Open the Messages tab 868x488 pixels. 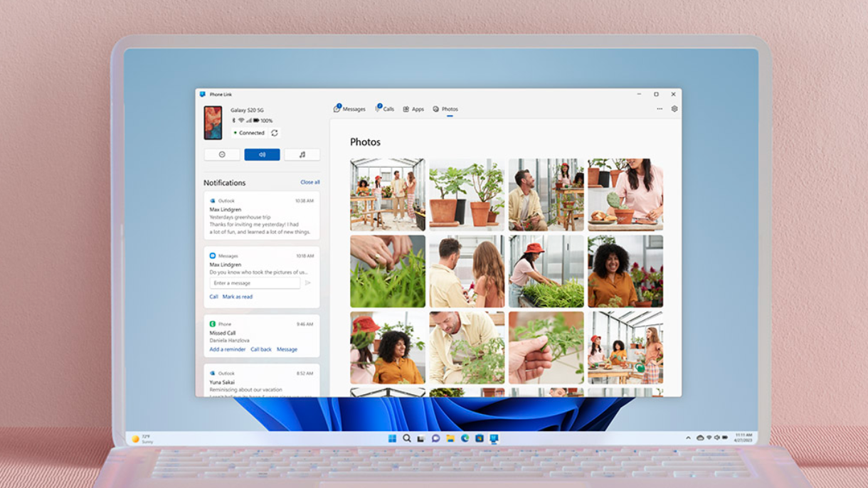[x=349, y=109]
